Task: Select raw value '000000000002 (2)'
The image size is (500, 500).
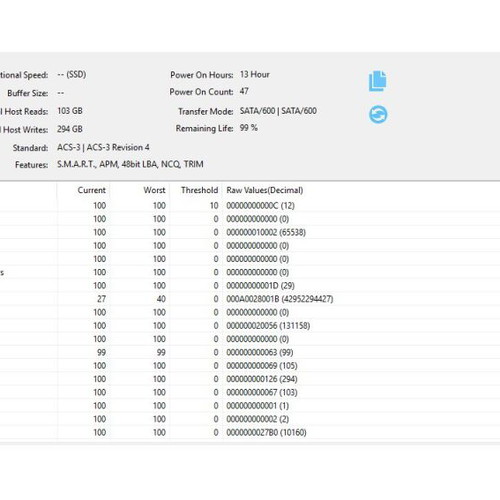Action: pos(257,419)
